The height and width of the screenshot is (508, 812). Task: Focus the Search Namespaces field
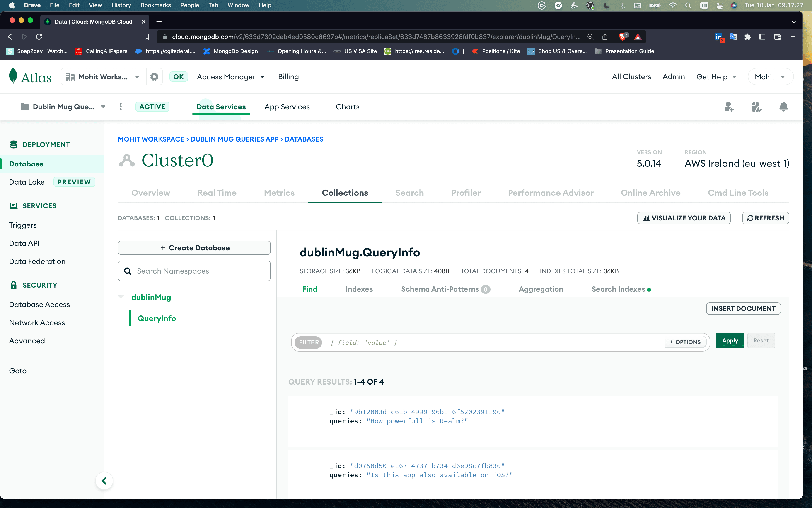tap(194, 271)
